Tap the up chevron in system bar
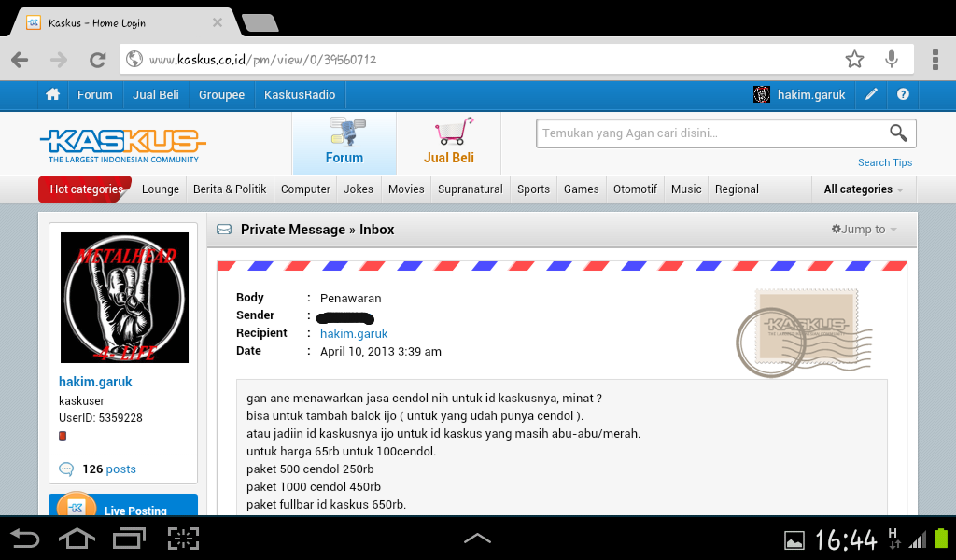The image size is (956, 560). pyautogui.click(x=477, y=539)
